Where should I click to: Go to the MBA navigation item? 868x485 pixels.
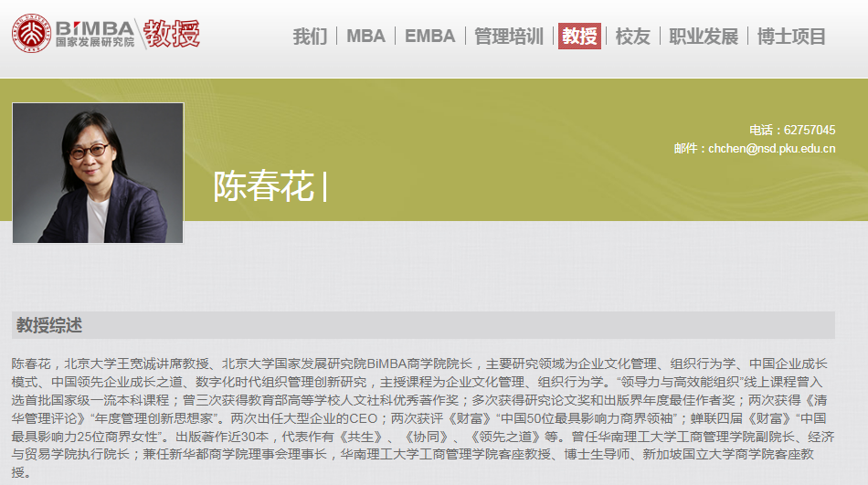coord(365,37)
